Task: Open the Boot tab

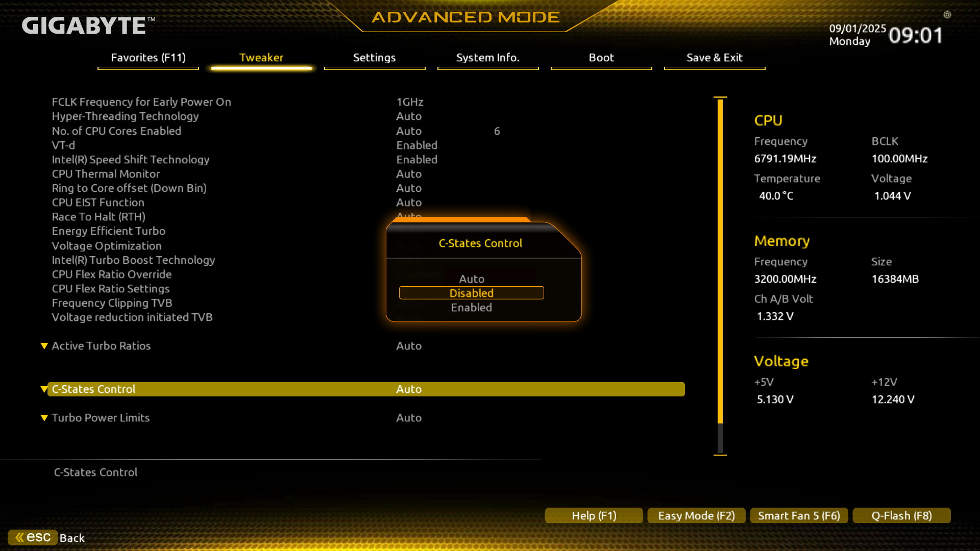Action: tap(601, 58)
